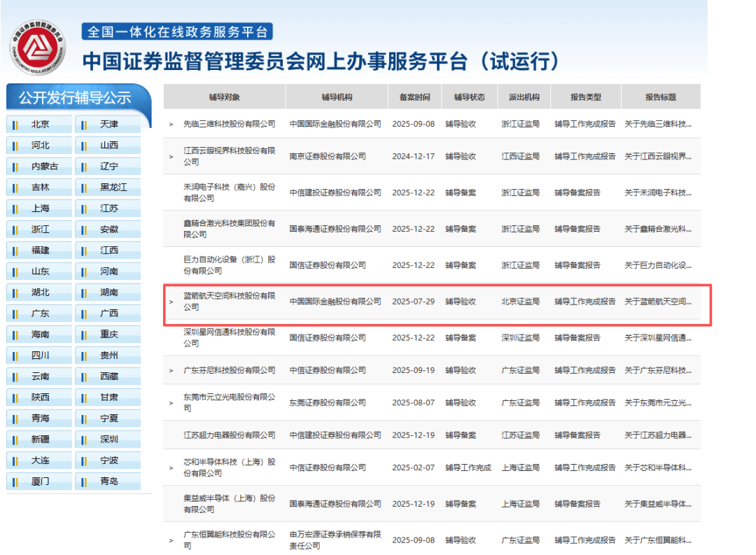Click the CSRC logo emblem

[38, 48]
